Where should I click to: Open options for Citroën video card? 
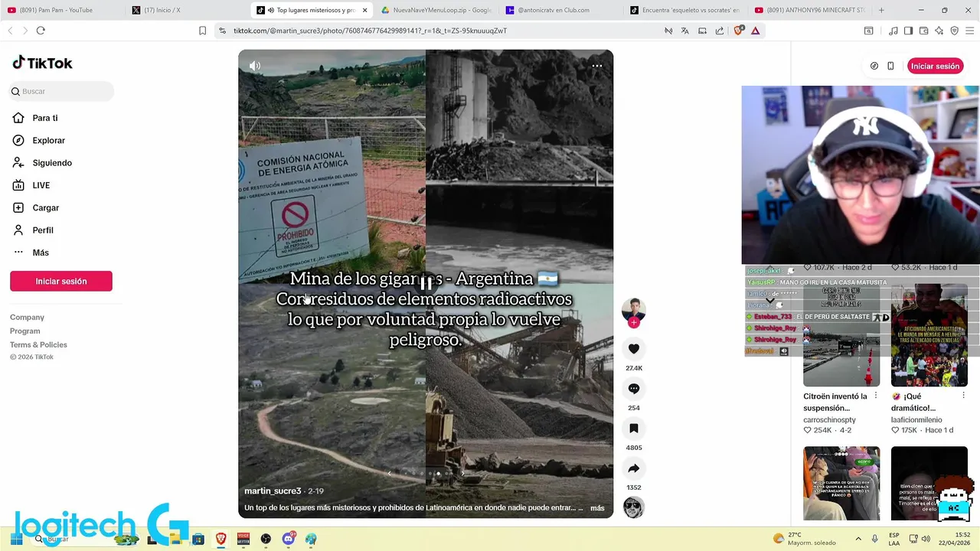[876, 396]
